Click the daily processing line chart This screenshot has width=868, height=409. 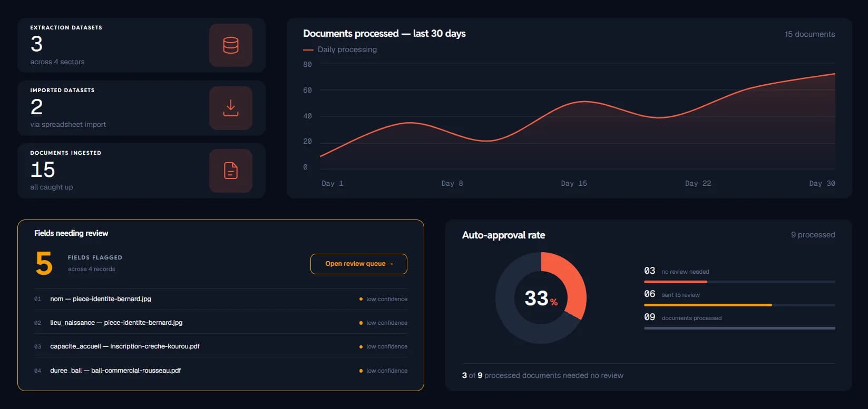point(578,116)
